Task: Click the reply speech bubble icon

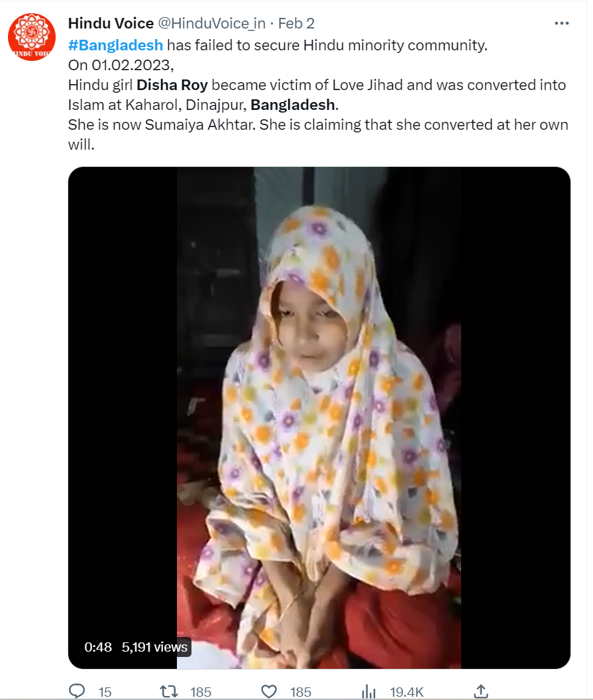Action: point(78,691)
